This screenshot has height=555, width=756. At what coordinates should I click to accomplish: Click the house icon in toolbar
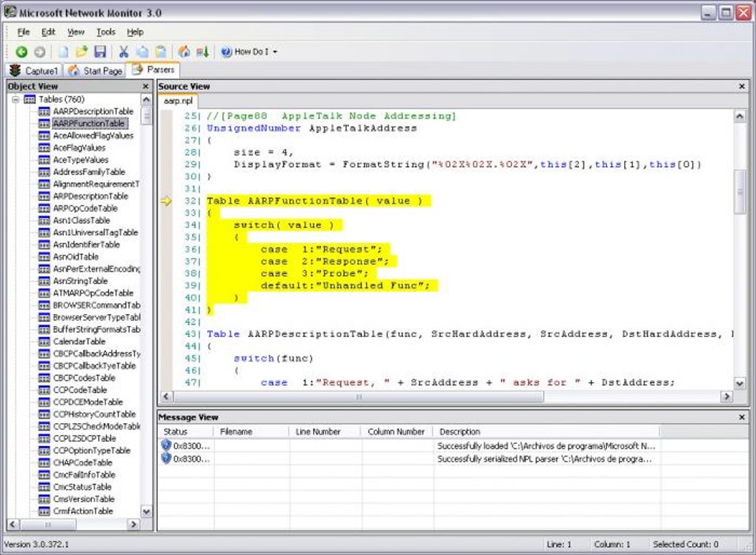click(184, 52)
